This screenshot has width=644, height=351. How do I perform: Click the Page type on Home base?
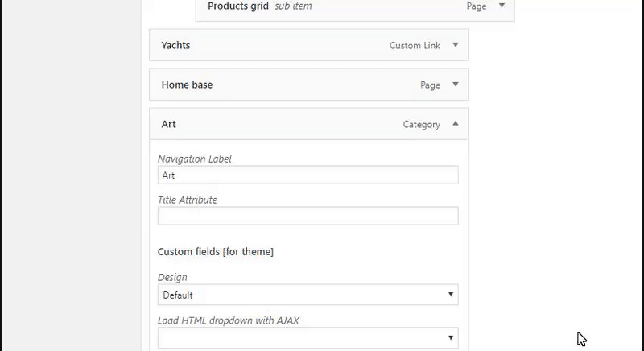click(430, 85)
